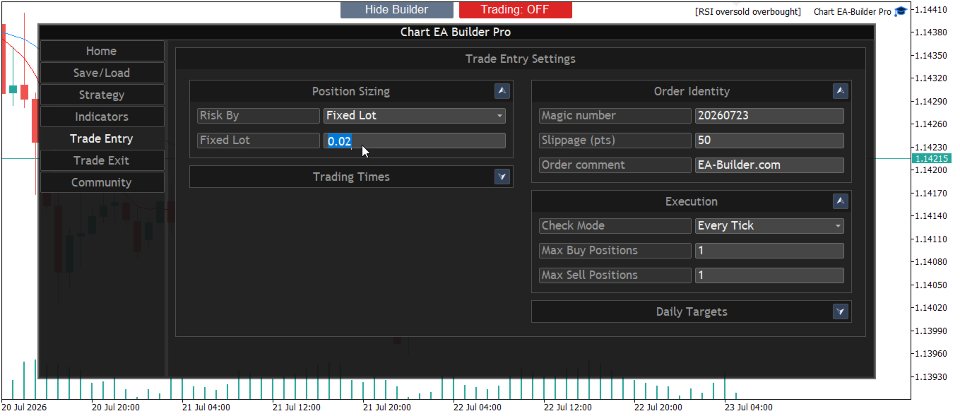Image resolution: width=960 pixels, height=416 pixels.
Task: Collapse the Execution section
Action: tap(841, 202)
